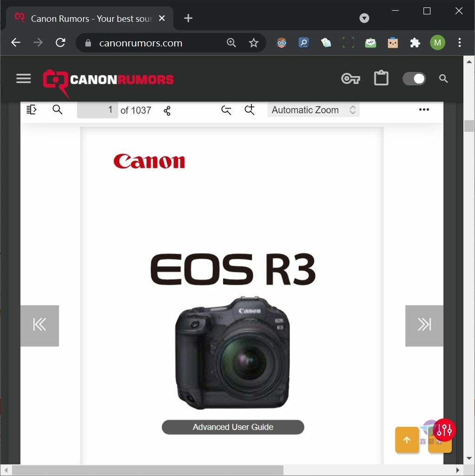Select the Canon Rumors browser tab
475x476 pixels.
[x=90, y=19]
